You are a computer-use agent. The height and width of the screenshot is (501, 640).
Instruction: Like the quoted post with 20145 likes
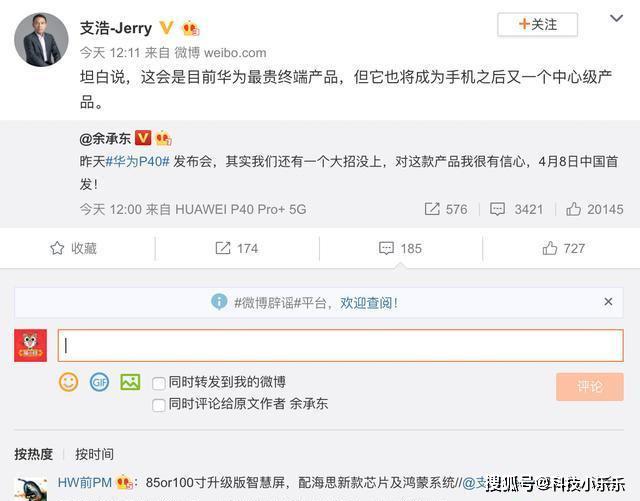point(573,209)
